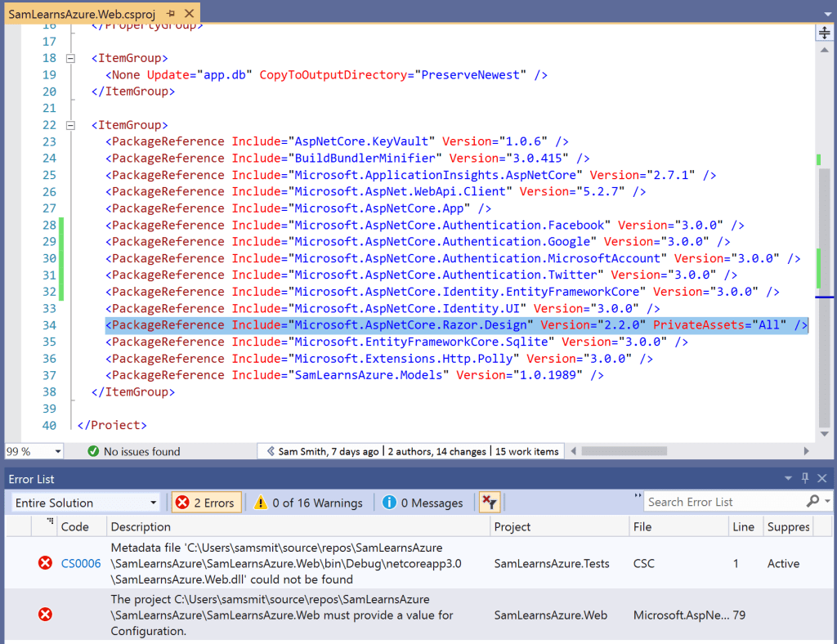The width and height of the screenshot is (837, 644).
Task: Collapse the ItemGroup on line 18
Action: pyautogui.click(x=70, y=58)
